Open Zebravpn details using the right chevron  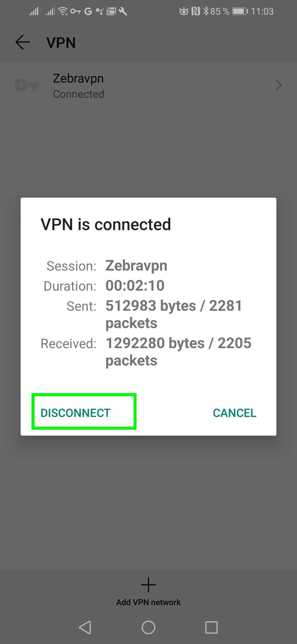tap(278, 85)
